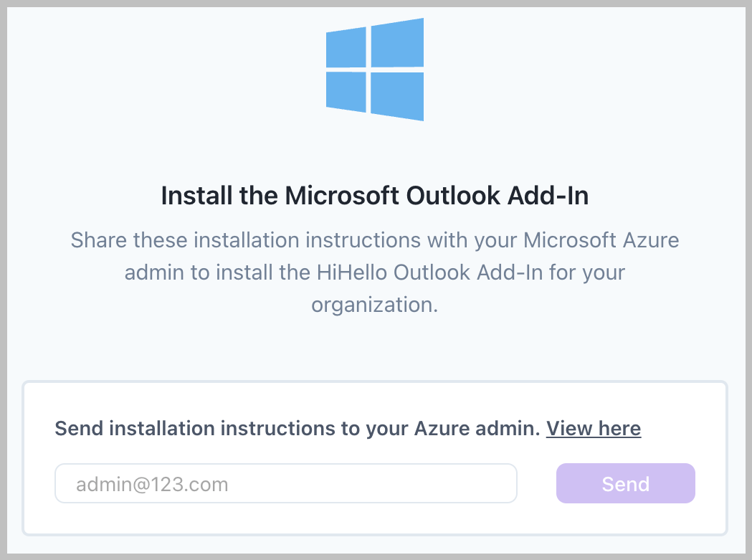Click the word 'organization.' in the description
Screen dimensions: 752x560
pos(374,305)
